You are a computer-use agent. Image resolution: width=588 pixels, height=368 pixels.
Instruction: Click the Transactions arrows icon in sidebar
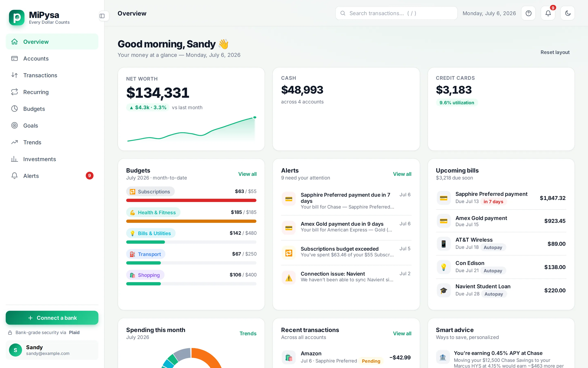[x=14, y=75]
